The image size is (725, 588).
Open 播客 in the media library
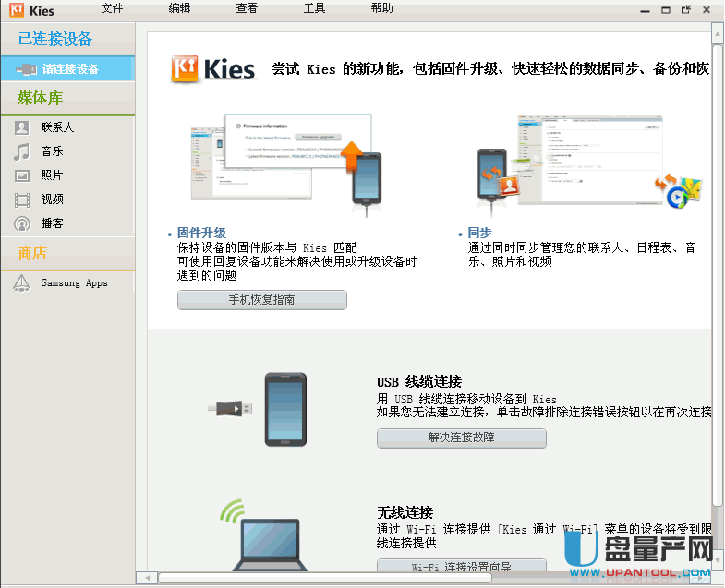[x=52, y=223]
